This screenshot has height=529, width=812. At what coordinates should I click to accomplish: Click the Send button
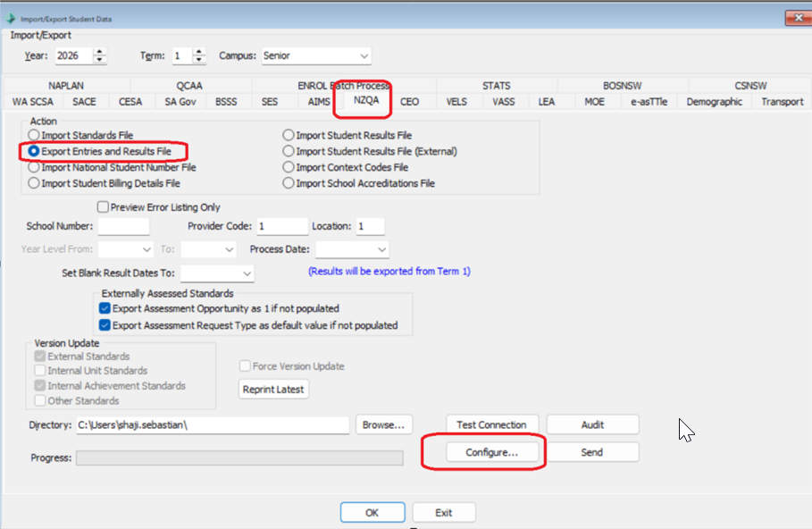(x=592, y=452)
